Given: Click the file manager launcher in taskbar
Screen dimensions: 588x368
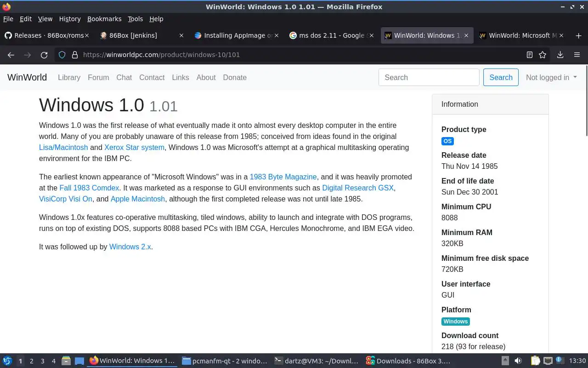Looking at the screenshot, I should 66,361.
